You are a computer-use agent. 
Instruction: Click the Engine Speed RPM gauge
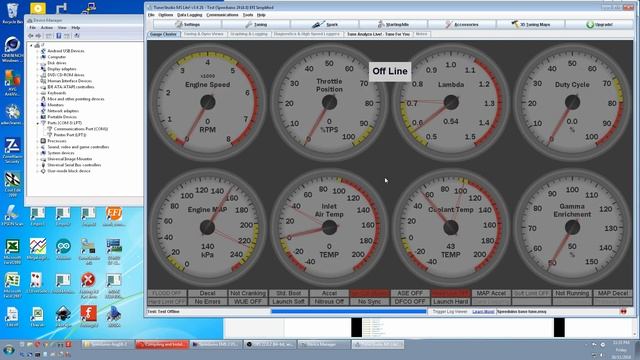click(208, 102)
